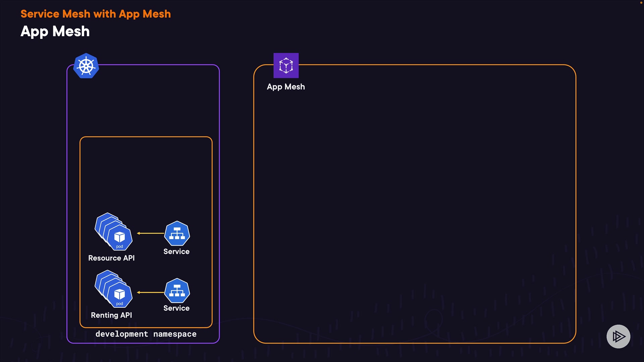Click the arrow pointing to Resource API pods
Screen dimensions: 644x362
tap(150, 233)
